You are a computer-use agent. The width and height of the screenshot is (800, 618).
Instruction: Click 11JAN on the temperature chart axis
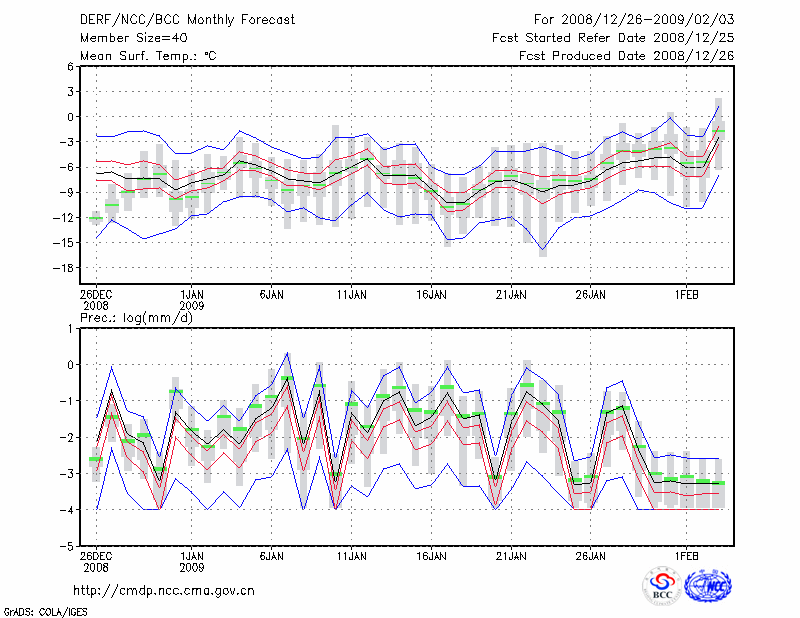coord(351,296)
